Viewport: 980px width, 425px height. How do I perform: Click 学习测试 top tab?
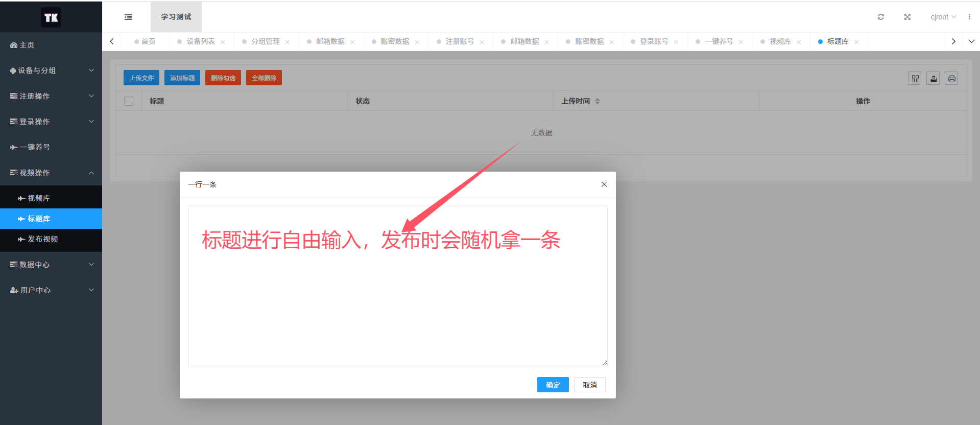click(x=176, y=17)
